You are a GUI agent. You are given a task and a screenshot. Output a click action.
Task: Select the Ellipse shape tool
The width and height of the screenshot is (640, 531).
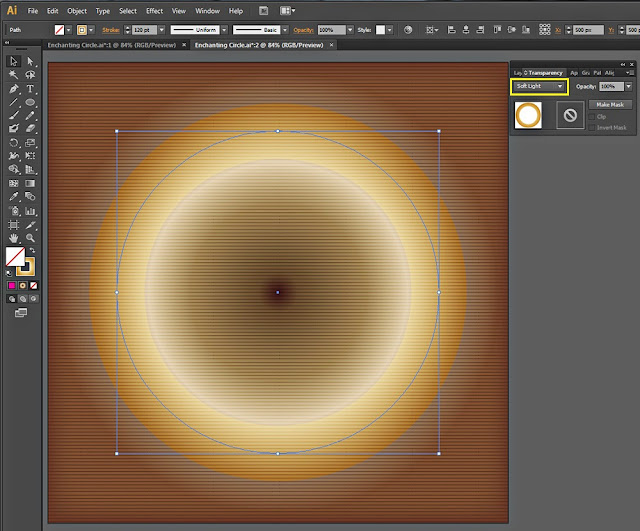coord(31,102)
